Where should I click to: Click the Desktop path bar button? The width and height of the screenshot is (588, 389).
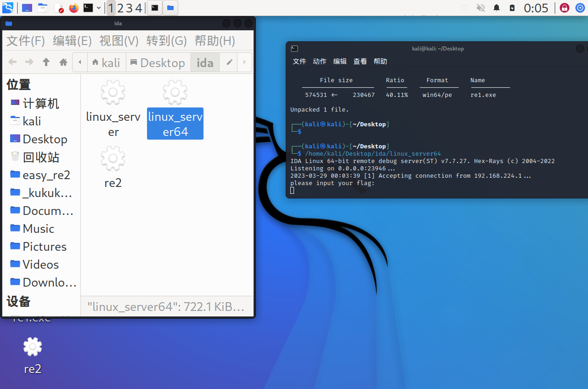(x=158, y=62)
